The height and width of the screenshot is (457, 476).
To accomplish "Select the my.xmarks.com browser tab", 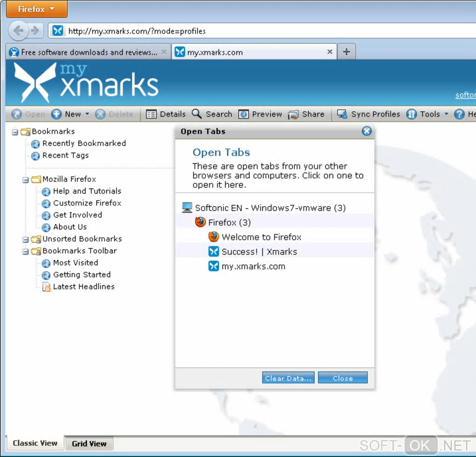I will tap(254, 53).
